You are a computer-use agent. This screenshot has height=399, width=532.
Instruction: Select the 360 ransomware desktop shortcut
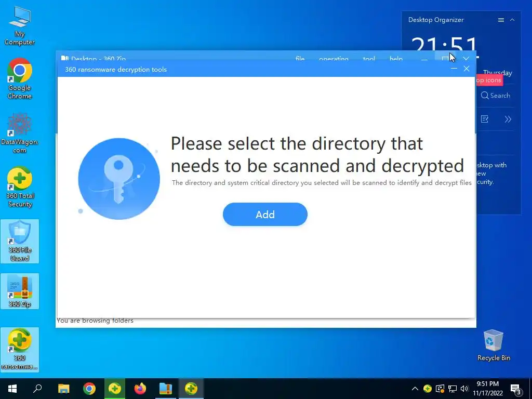pos(20,350)
